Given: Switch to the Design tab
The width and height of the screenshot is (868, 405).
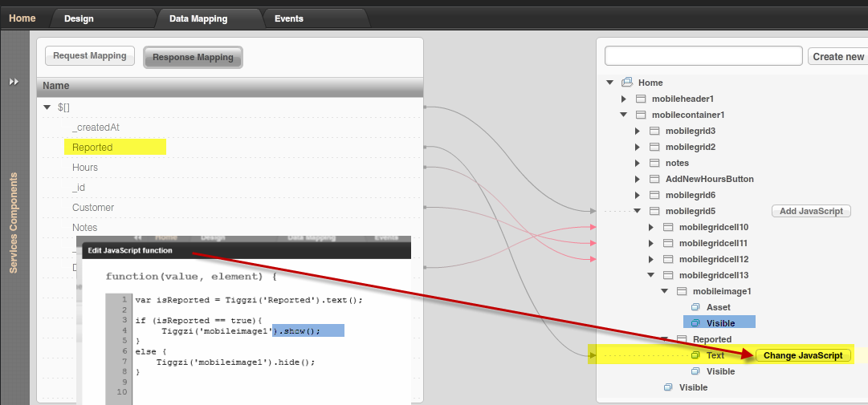Looking at the screenshot, I should pyautogui.click(x=79, y=18).
